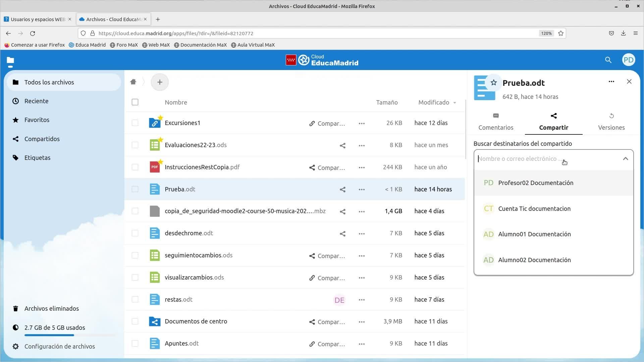Star Prueba.odt as favorite in sidebar panel
Image resolution: width=644 pixels, height=362 pixels.
pos(493,83)
